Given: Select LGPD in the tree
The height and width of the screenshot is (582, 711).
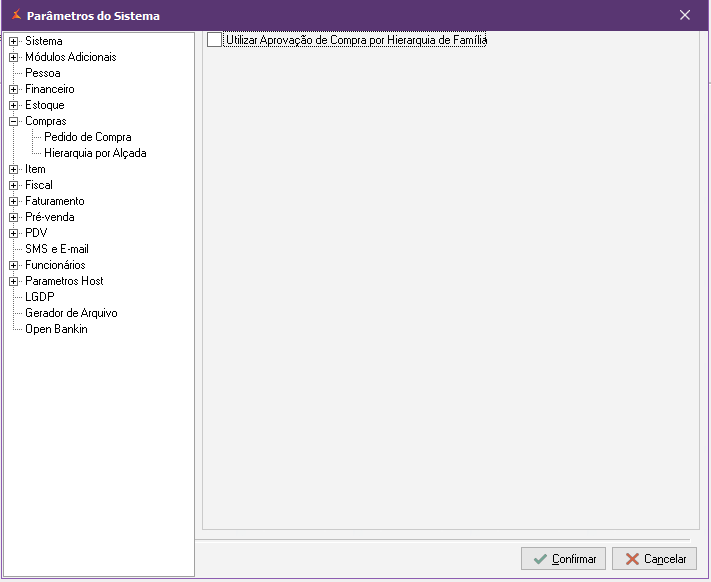Looking at the screenshot, I should click(x=39, y=297).
